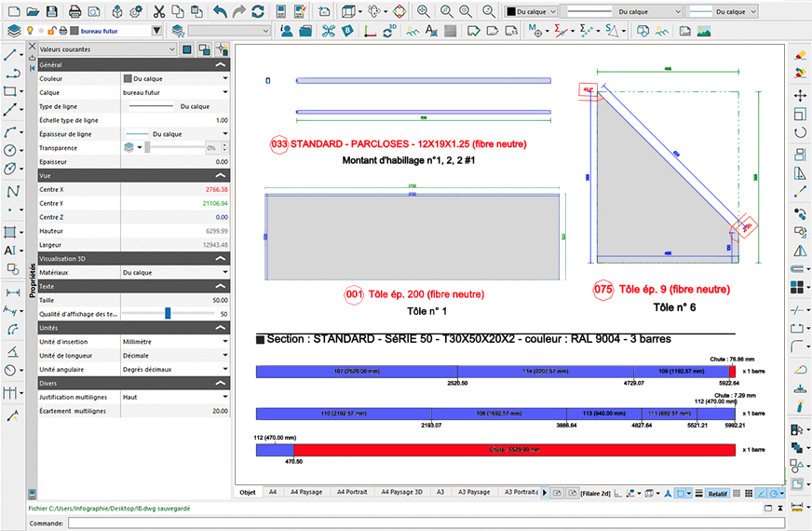Open the Valeurs courantes dropdown
The height and width of the screenshot is (531, 812).
(x=102, y=48)
